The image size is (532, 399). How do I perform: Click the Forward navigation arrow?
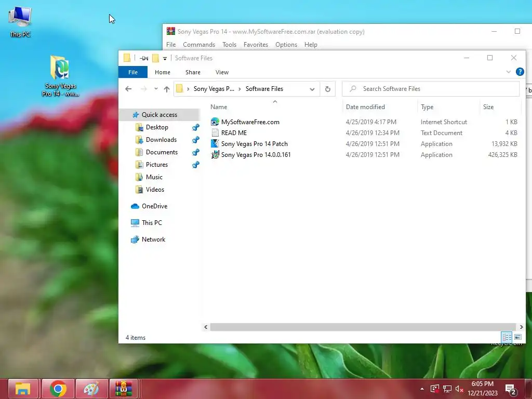point(144,89)
